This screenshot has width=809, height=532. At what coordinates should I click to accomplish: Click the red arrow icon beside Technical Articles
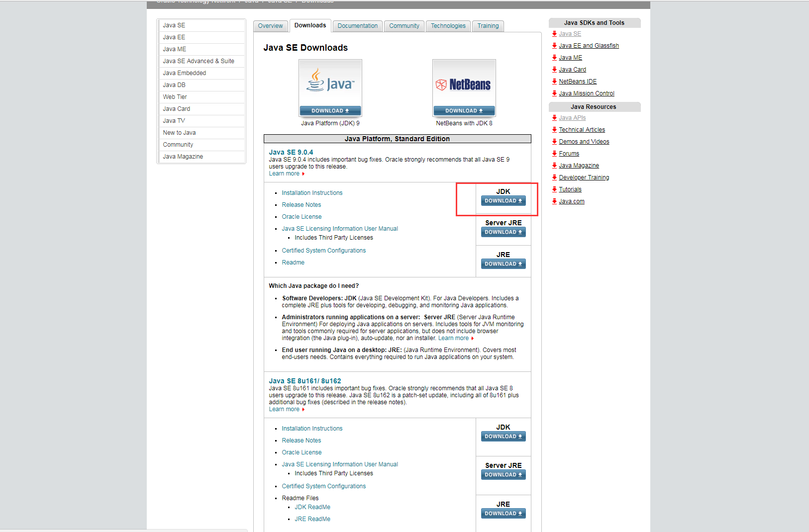point(554,129)
